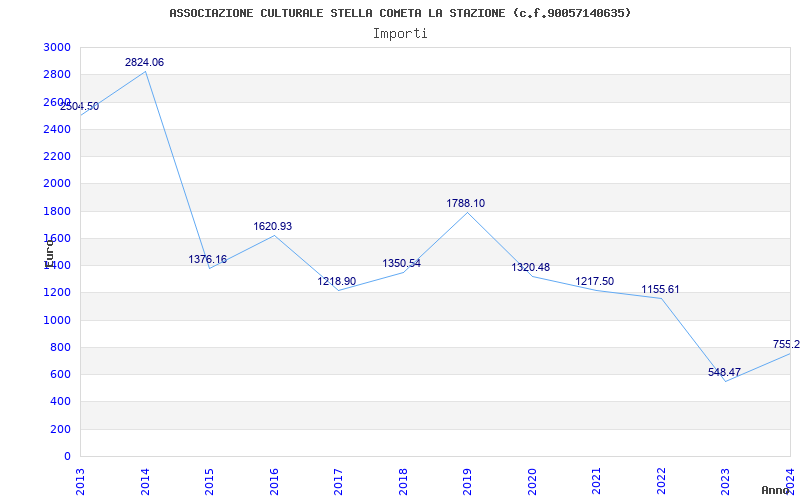The image size is (800, 500).
Task: Click the 1218.90 value label
Action: point(337,282)
